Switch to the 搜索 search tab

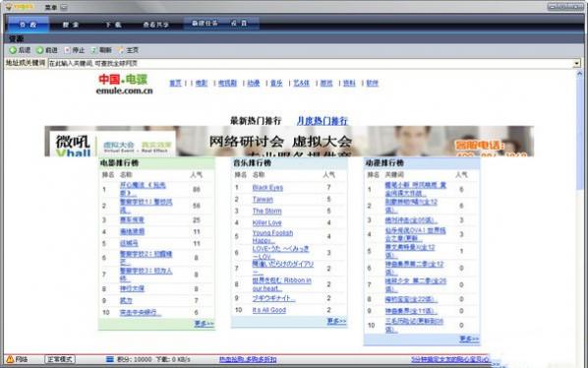71,25
